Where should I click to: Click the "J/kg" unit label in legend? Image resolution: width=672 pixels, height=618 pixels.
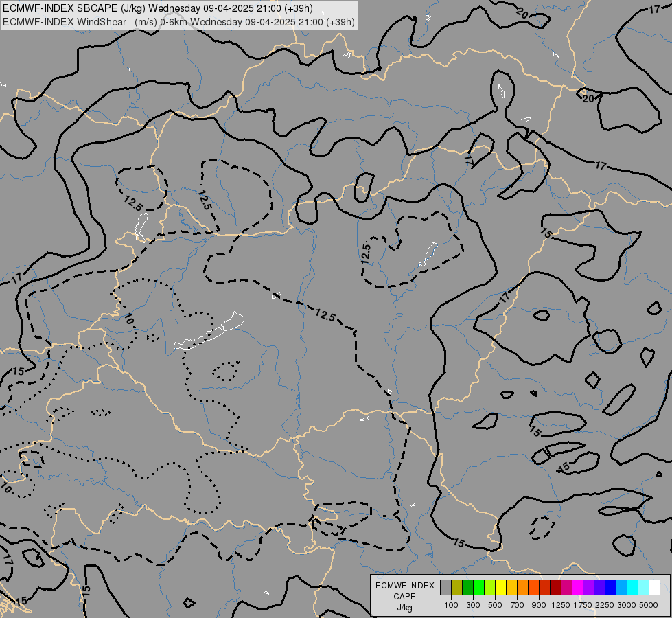click(404, 608)
